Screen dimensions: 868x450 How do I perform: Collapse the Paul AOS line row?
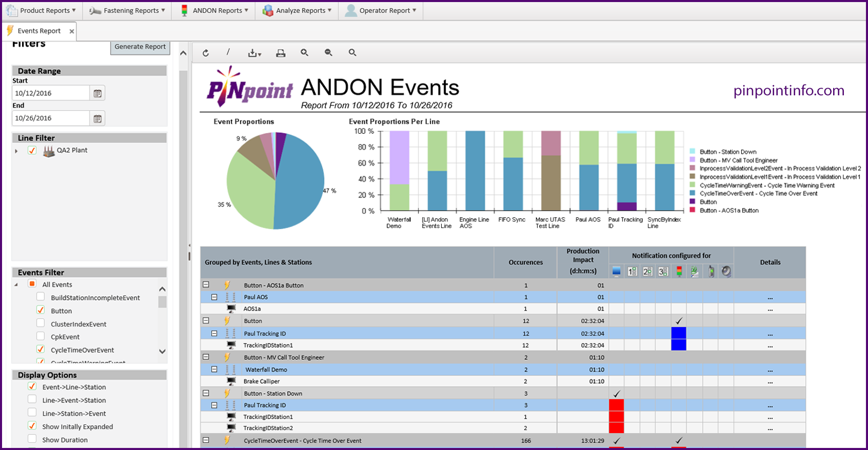(x=214, y=297)
